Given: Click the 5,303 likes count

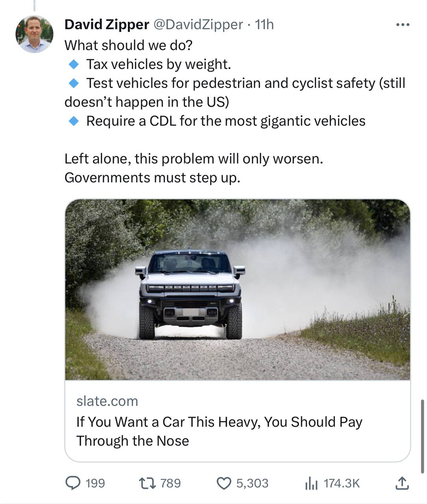Looking at the screenshot, I should (x=252, y=483).
